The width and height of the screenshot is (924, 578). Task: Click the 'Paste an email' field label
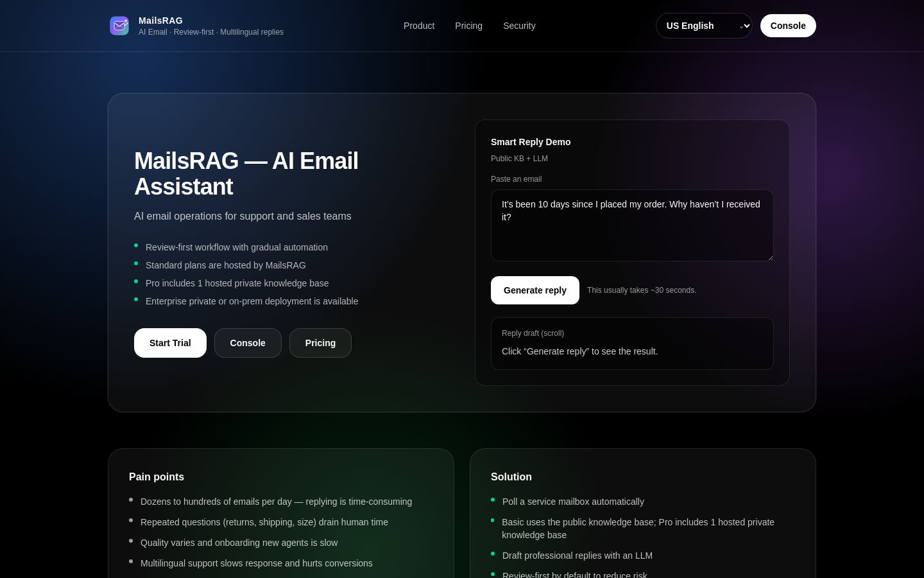coord(516,179)
